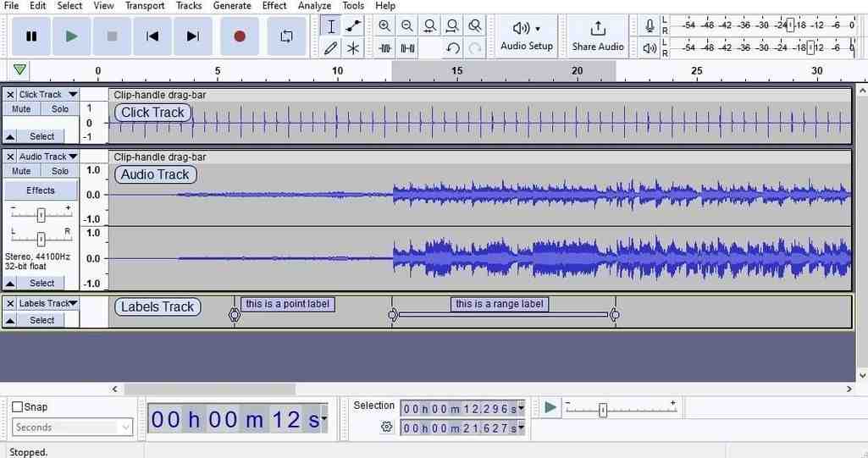Click the Undo arrow icon
The height and width of the screenshot is (458, 868).
point(453,48)
